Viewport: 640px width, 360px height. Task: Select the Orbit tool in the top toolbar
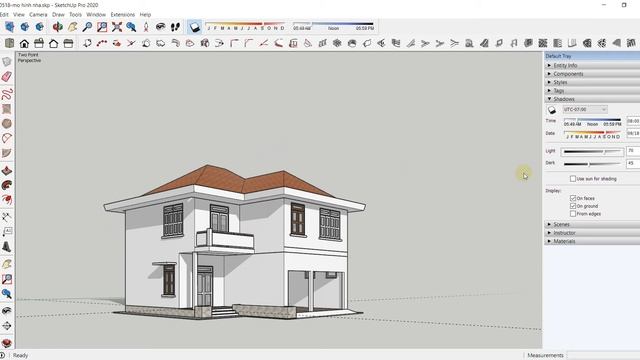pos(58,27)
